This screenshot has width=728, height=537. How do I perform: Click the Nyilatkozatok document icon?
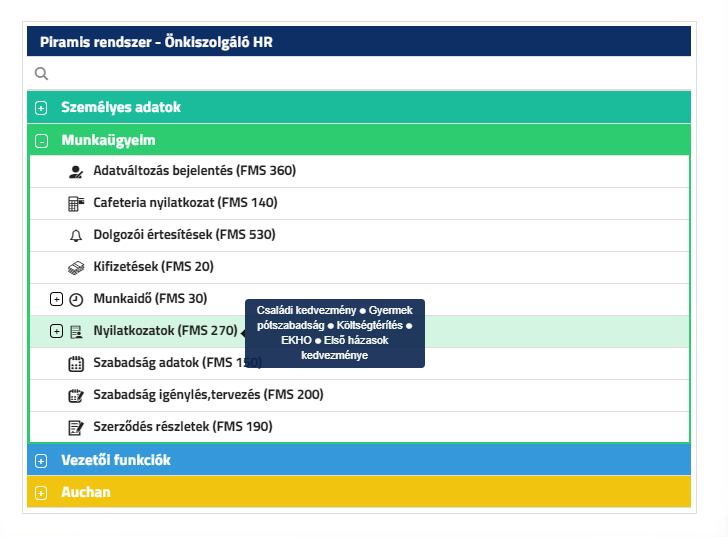76,331
